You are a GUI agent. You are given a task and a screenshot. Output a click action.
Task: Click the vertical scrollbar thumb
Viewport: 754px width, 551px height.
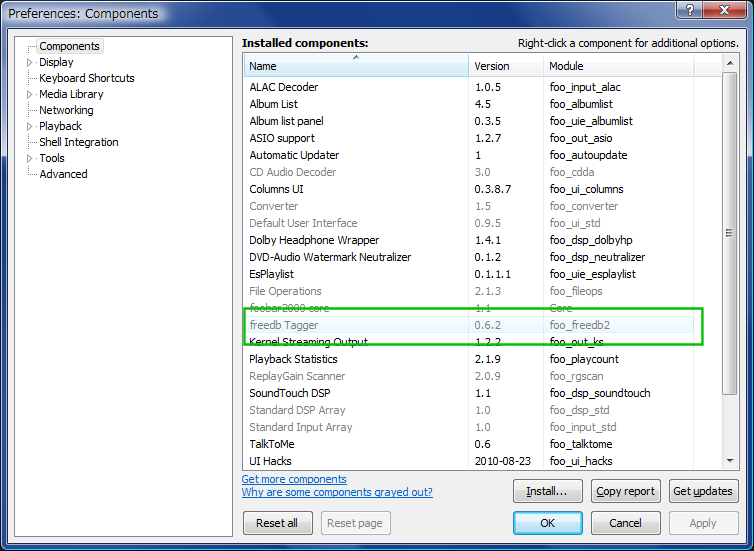click(x=730, y=233)
